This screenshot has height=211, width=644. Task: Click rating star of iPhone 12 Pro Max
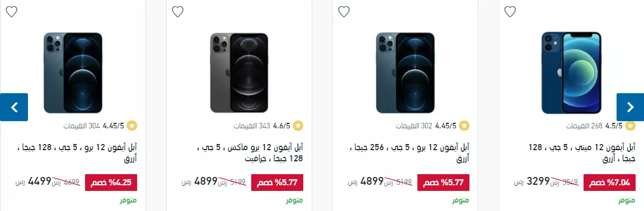pos(298,126)
